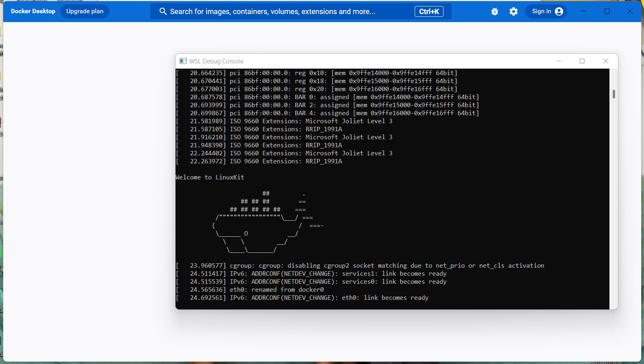Viewport: 644px width, 364px height.
Task: Click the search magnifier icon
Action: pos(163,11)
